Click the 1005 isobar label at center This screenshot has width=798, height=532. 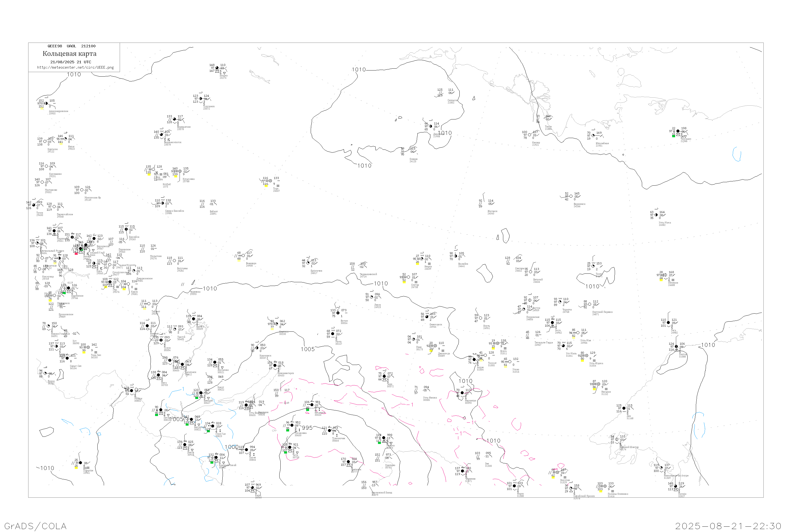pos(307,349)
